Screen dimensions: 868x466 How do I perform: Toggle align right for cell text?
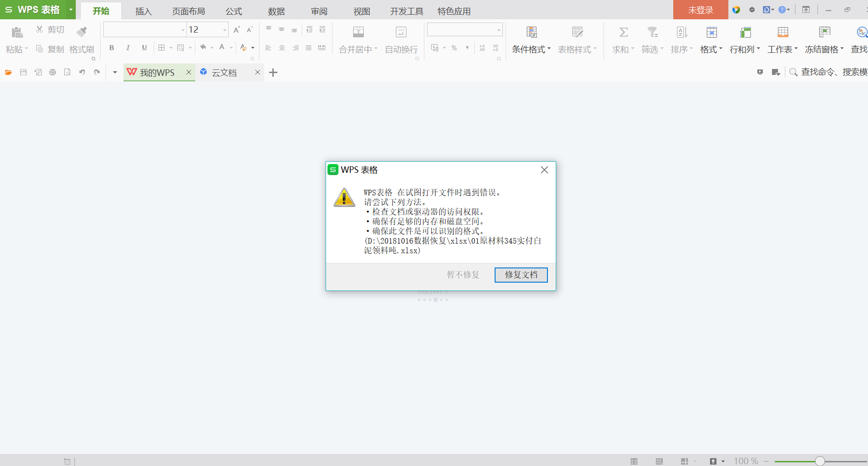pos(296,48)
